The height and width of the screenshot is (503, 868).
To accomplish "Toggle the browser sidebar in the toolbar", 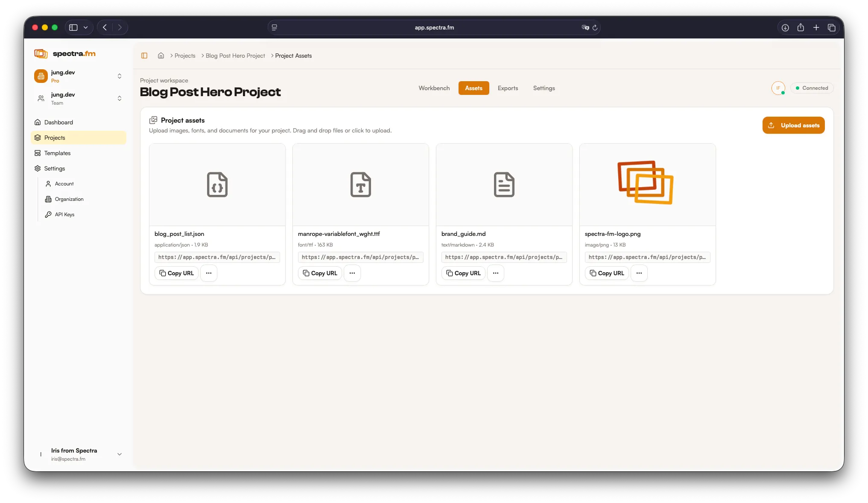I will coord(73,27).
